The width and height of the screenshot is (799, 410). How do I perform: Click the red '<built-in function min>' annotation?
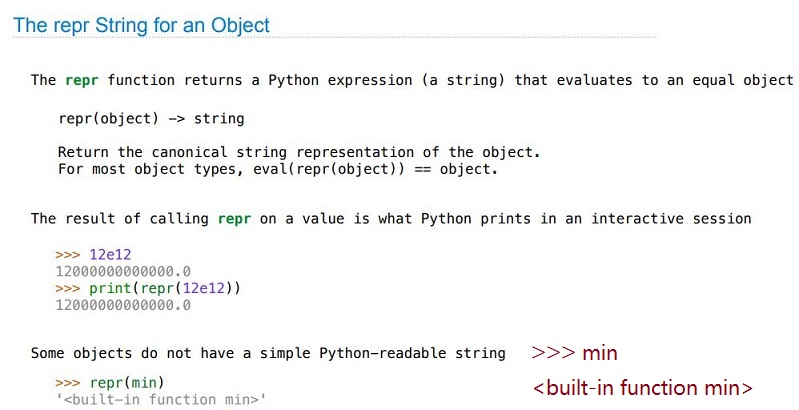coord(643,388)
